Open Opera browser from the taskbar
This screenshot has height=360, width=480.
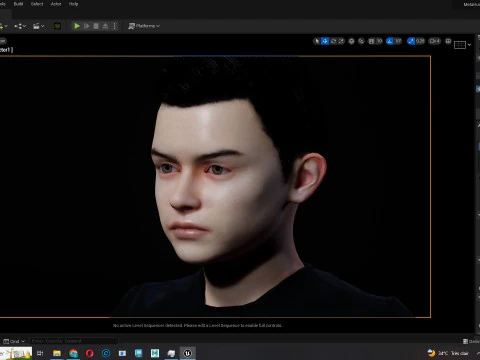(x=90, y=353)
